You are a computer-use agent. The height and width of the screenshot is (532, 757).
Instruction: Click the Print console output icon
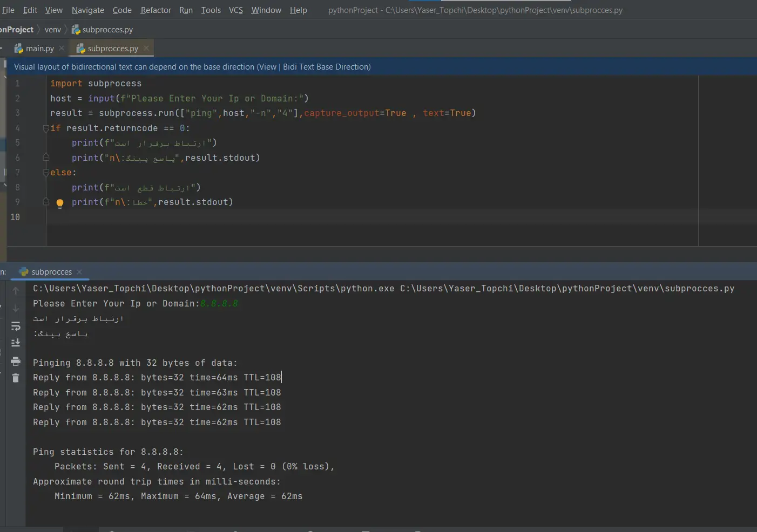point(16,361)
